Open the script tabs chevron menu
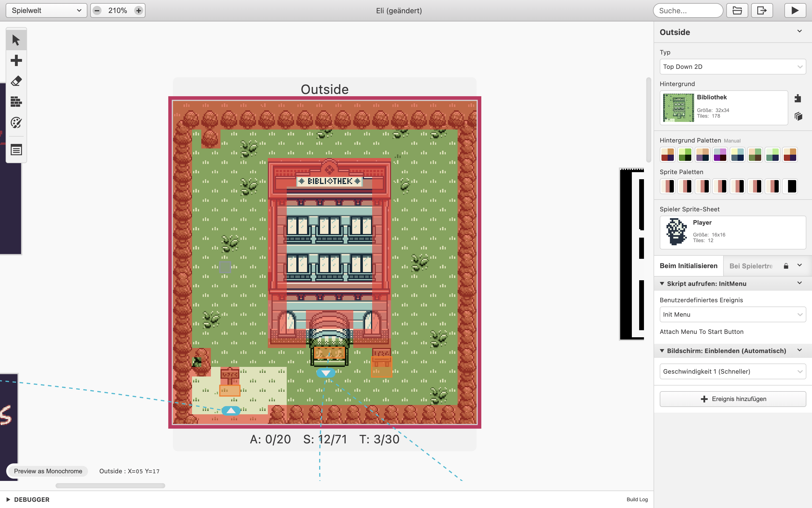This screenshot has height=508, width=812. coord(800,265)
